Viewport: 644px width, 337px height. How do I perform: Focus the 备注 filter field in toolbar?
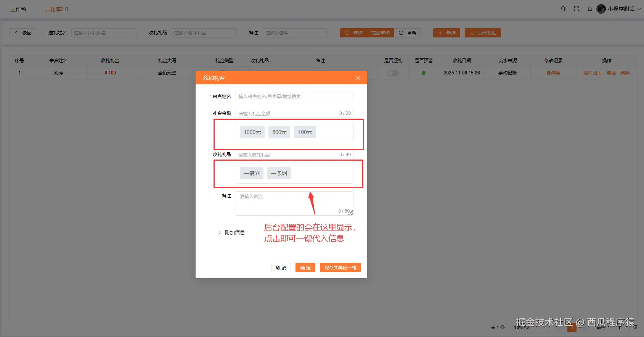(x=295, y=33)
